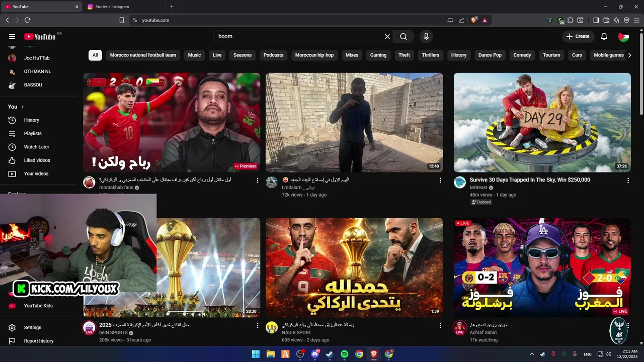Open Spotify from the taskbar
Viewport: 644px width, 362px height.
click(x=344, y=354)
